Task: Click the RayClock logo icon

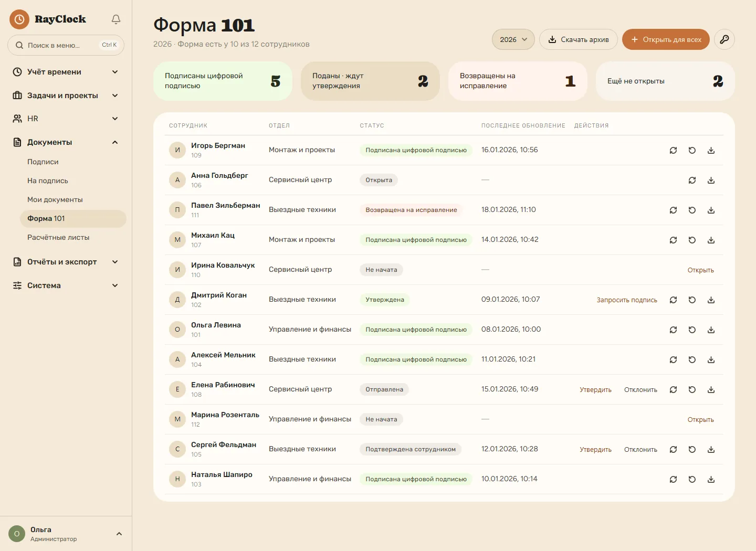Action: click(x=19, y=19)
